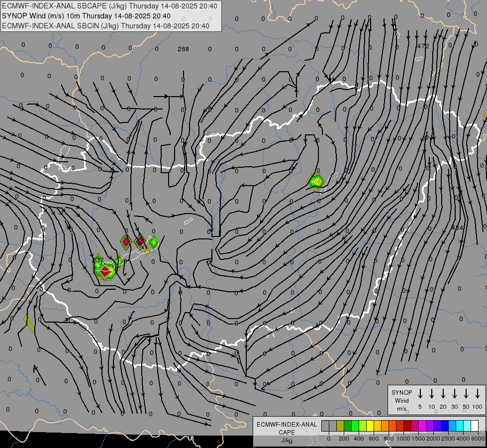Click the 5 m/s wind arrow in the legend
Image resolution: width=487 pixels, height=448 pixels.
420,394
